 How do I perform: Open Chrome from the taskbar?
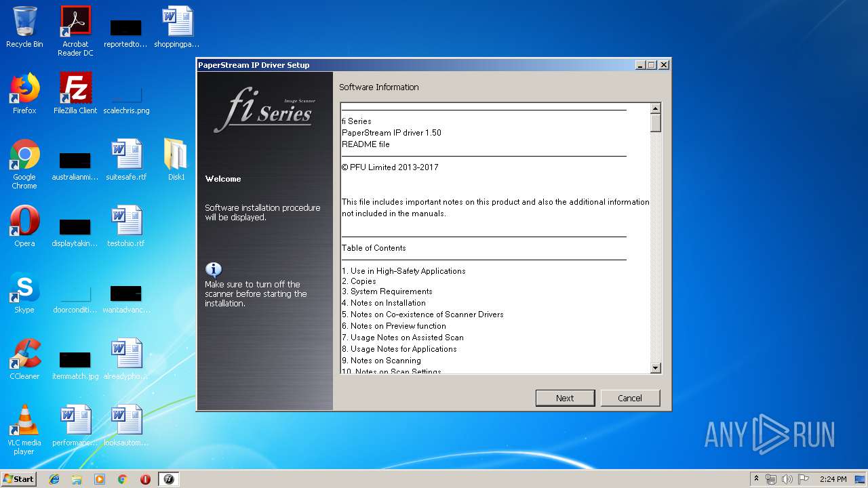122,479
